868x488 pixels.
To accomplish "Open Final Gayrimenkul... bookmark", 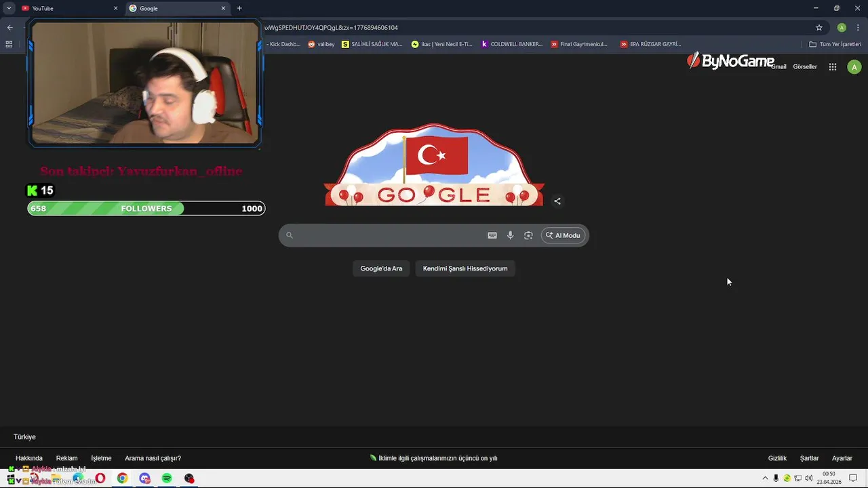I will pos(579,44).
